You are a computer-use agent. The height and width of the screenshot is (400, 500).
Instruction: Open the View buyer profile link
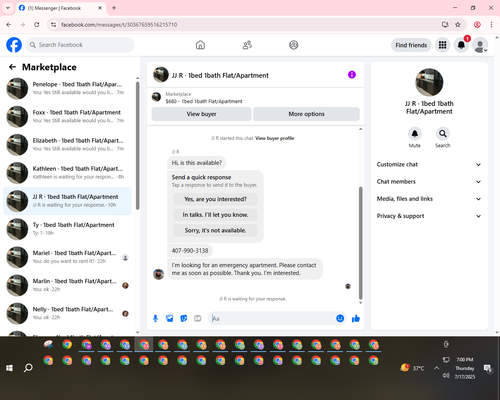pyautogui.click(x=274, y=138)
